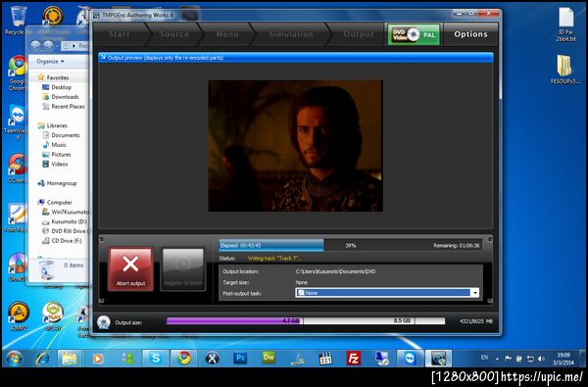Click TMPGEnc Authoring Works taskbar button
The image size is (588, 387).
click(438, 359)
